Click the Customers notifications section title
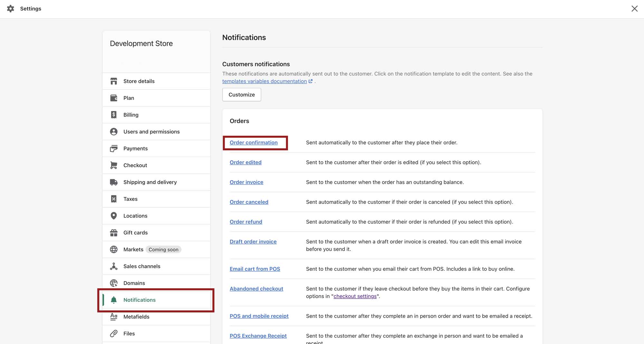Image resolution: width=644 pixels, height=344 pixels. 256,64
